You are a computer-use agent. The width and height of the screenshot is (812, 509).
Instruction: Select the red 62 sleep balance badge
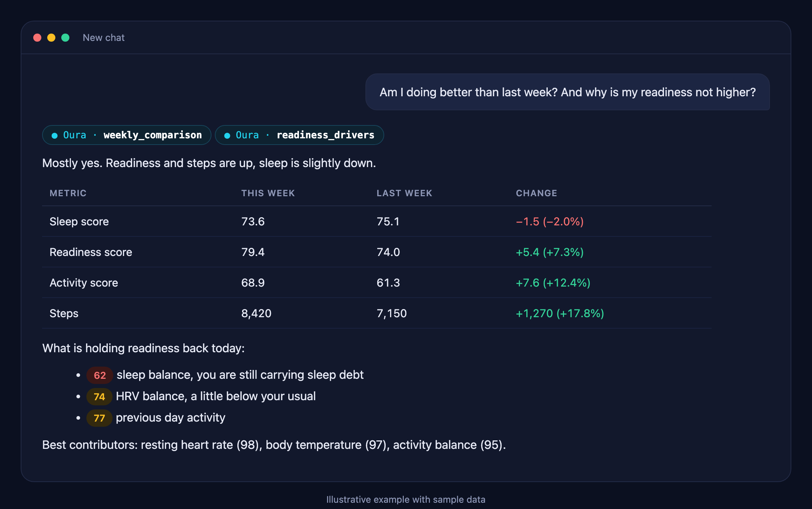[100, 375]
